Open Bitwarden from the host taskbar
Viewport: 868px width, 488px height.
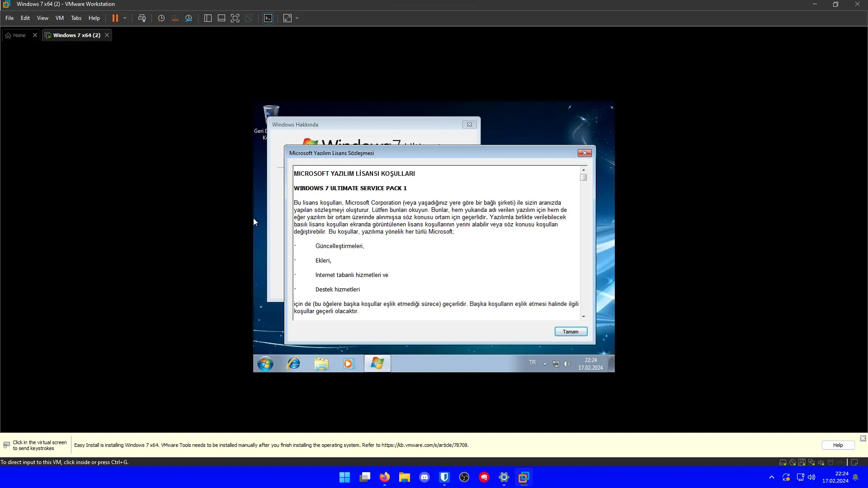pos(444,477)
